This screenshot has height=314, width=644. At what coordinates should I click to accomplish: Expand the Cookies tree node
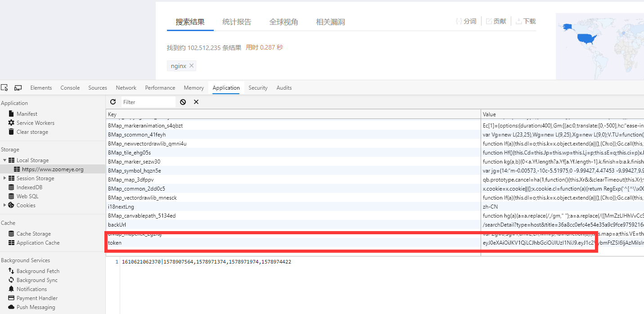(5, 205)
